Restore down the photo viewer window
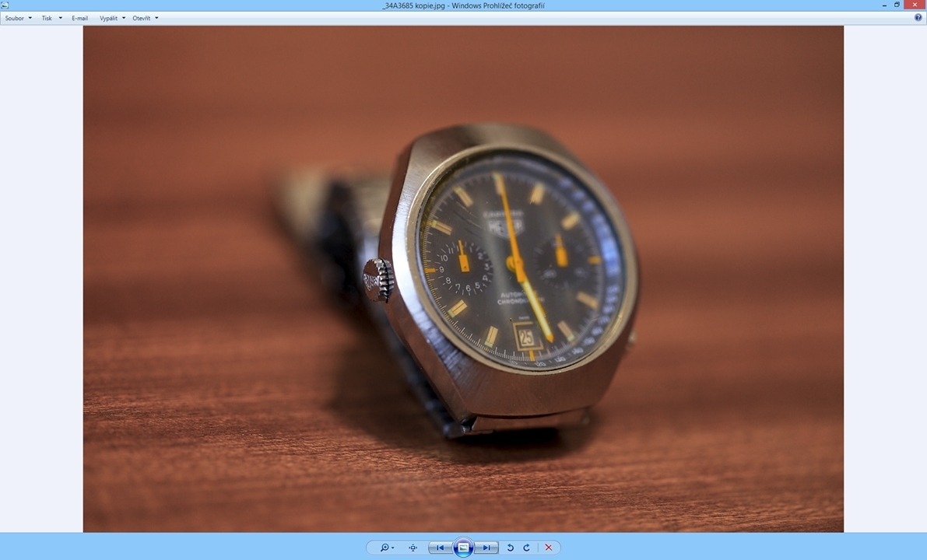The height and width of the screenshot is (560, 927). 897,5
